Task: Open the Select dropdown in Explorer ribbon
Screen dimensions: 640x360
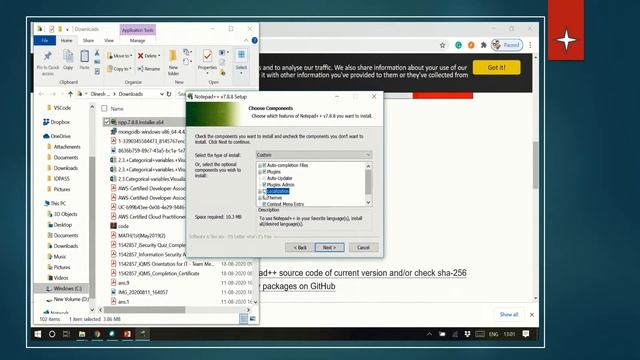Action: (241, 62)
